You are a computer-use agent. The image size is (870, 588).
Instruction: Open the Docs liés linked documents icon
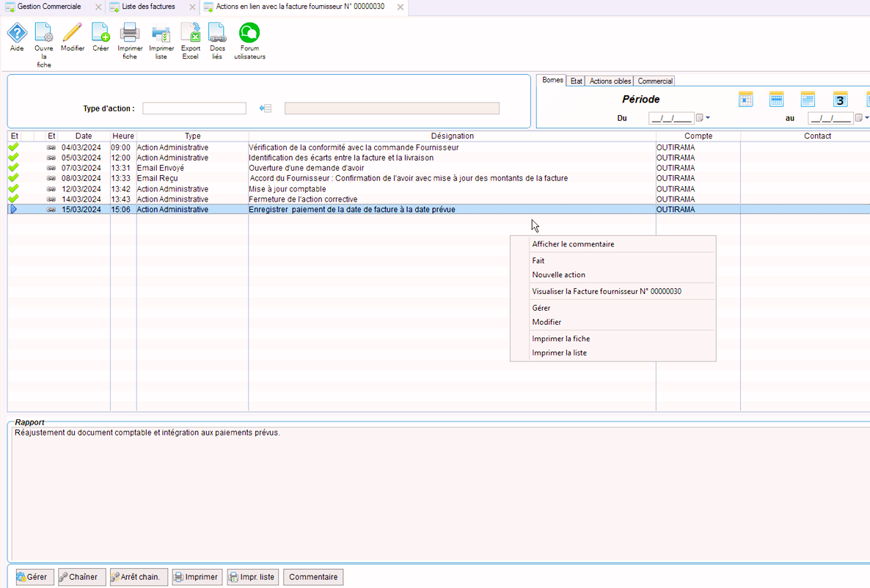[217, 33]
